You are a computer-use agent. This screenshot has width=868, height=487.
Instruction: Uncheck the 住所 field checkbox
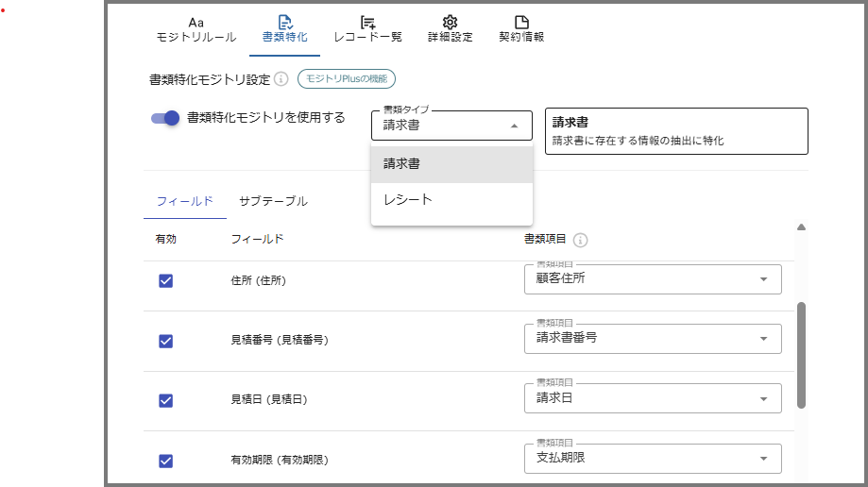(166, 280)
